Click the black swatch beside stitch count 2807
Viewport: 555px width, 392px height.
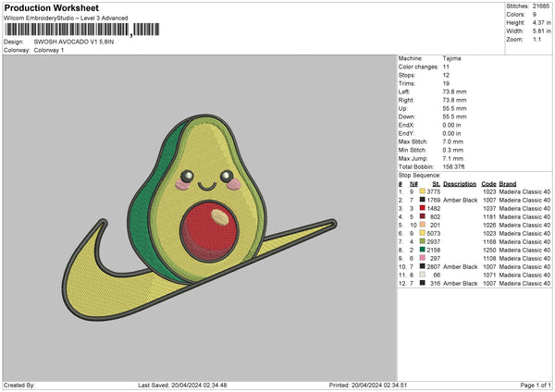point(423,266)
